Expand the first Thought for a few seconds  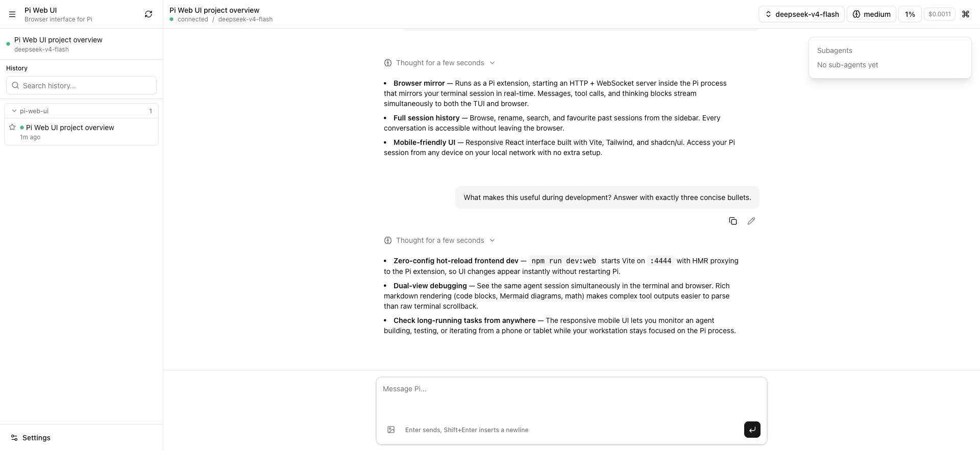click(x=439, y=63)
